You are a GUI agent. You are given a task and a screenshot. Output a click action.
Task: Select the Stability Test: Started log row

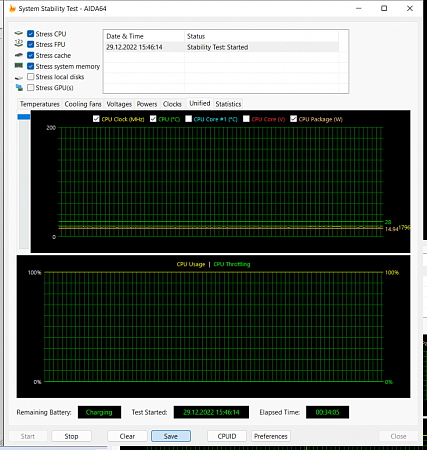point(221,47)
